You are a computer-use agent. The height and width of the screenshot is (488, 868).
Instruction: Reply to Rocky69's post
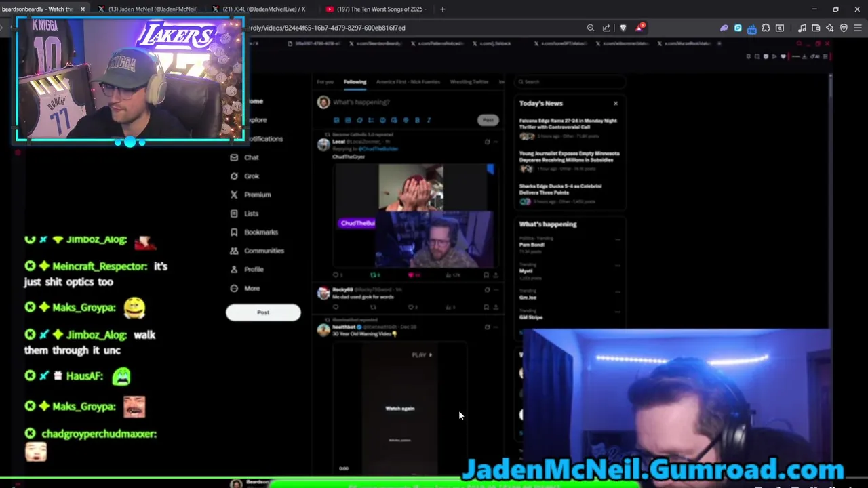(336, 307)
